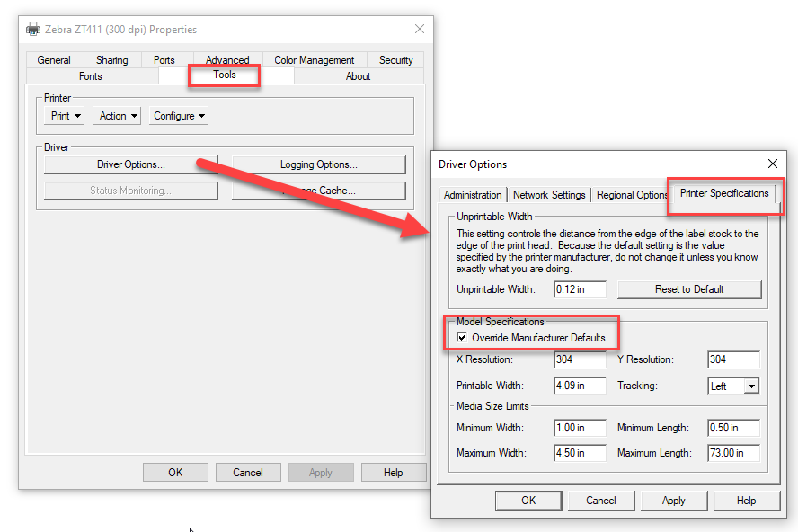Image resolution: width=798 pixels, height=532 pixels.
Task: Cancel the Properties window
Action: (x=248, y=473)
